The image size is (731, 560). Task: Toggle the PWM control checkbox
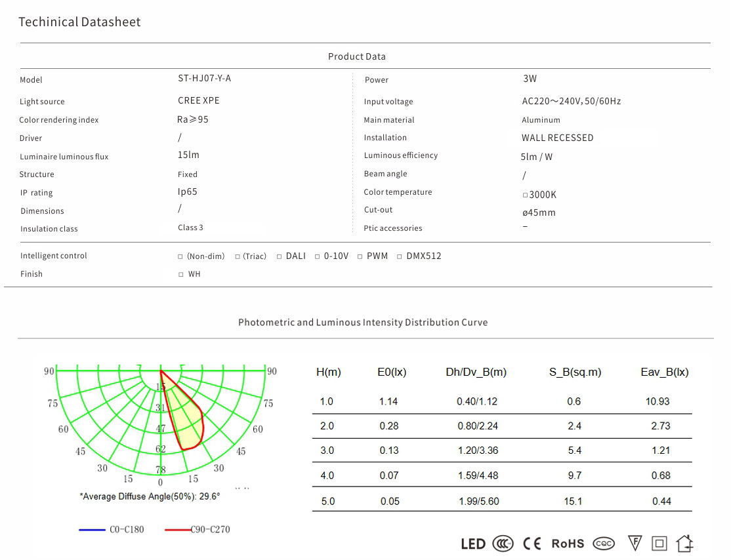360,256
